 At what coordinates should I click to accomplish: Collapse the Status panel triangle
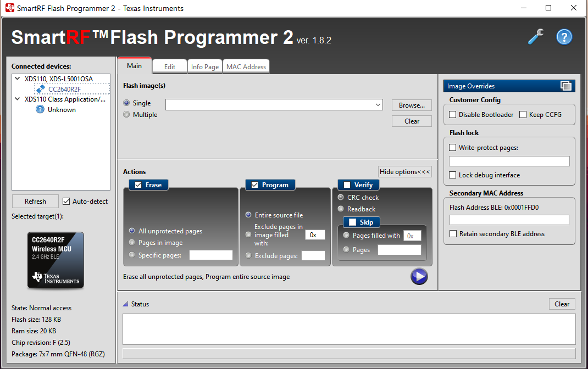(125, 304)
